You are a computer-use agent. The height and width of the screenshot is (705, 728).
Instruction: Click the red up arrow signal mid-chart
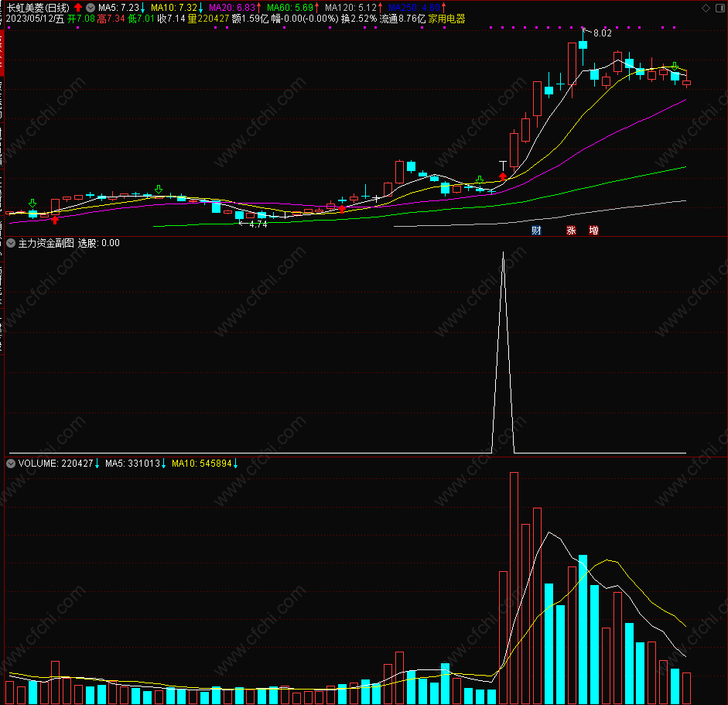click(342, 209)
